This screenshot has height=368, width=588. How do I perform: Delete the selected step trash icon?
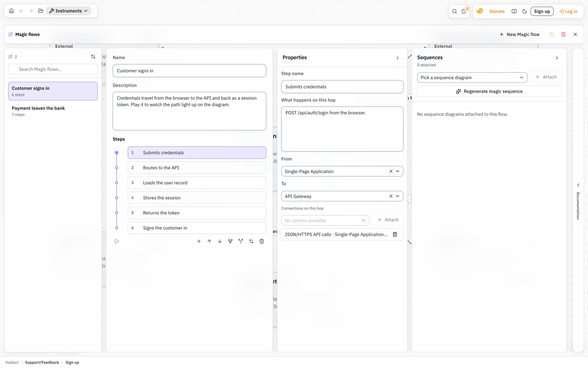pyautogui.click(x=262, y=241)
